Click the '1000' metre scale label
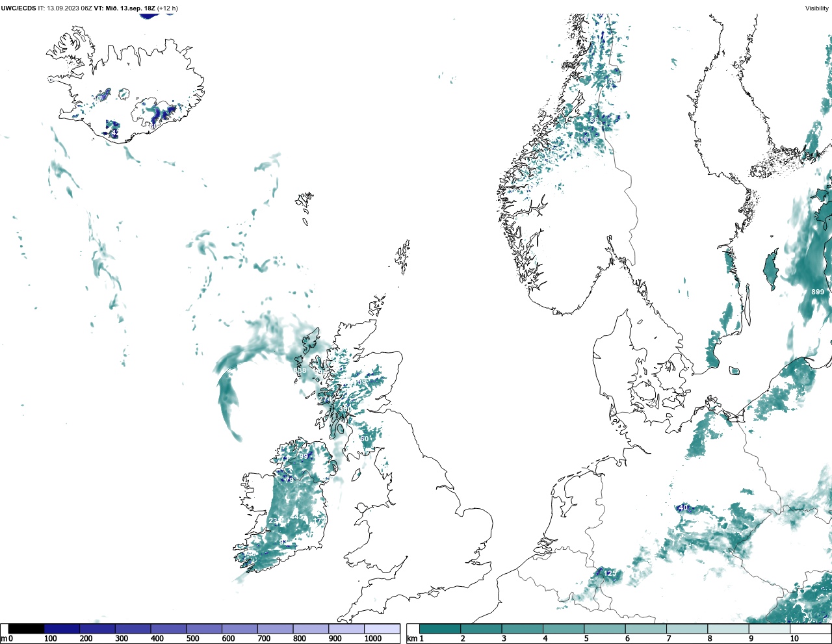 pyautogui.click(x=372, y=639)
